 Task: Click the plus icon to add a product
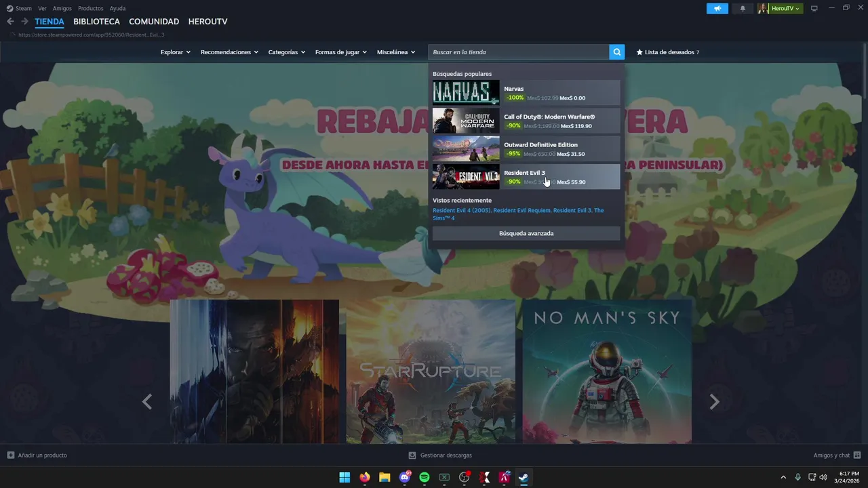tap(10, 455)
